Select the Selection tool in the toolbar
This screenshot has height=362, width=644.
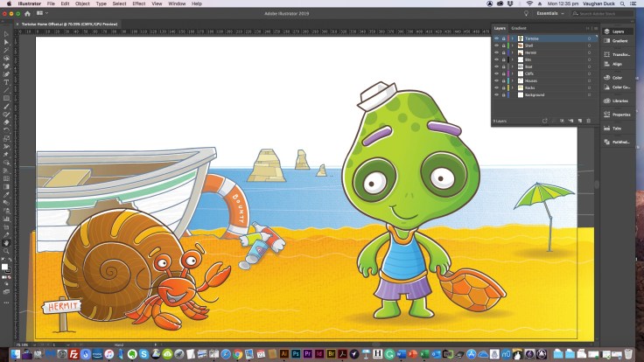(x=6, y=33)
